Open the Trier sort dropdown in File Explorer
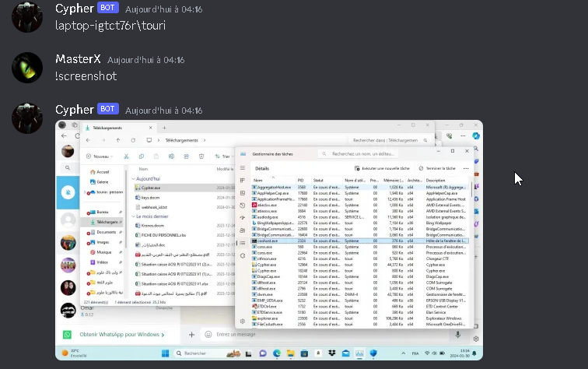 point(223,156)
